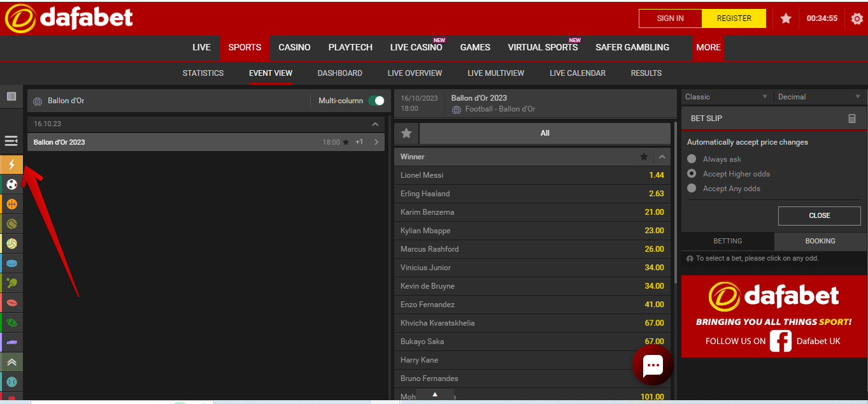Collapse the Winner market section
The height and width of the screenshot is (404, 868).
pyautogui.click(x=662, y=157)
